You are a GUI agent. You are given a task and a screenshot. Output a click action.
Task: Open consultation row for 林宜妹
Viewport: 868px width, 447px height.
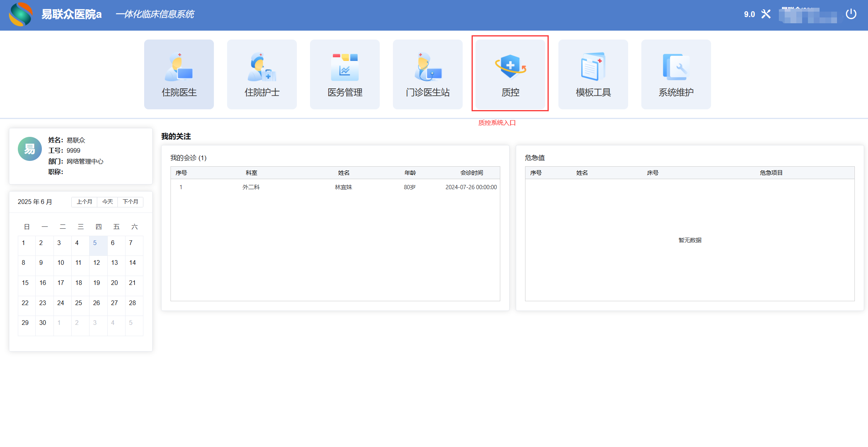click(343, 187)
